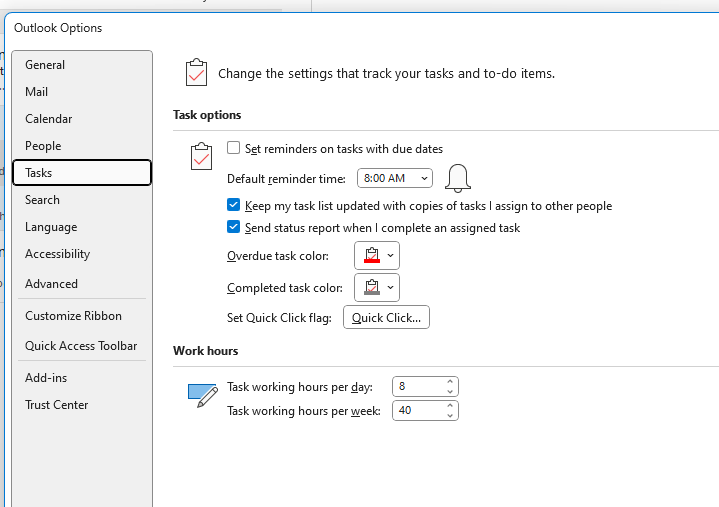Open the Add-ins category

[x=82, y=378]
